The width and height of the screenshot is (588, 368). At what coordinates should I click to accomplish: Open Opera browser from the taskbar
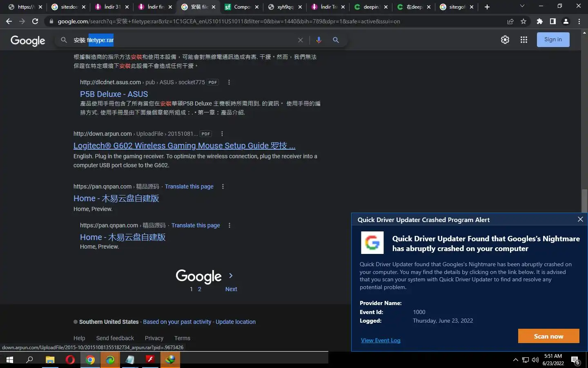70,360
